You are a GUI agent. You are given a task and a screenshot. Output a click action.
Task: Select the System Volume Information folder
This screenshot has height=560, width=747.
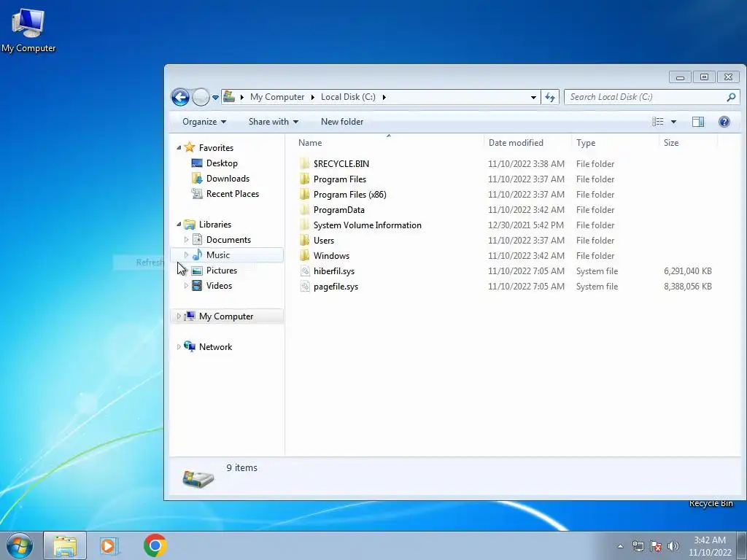368,225
